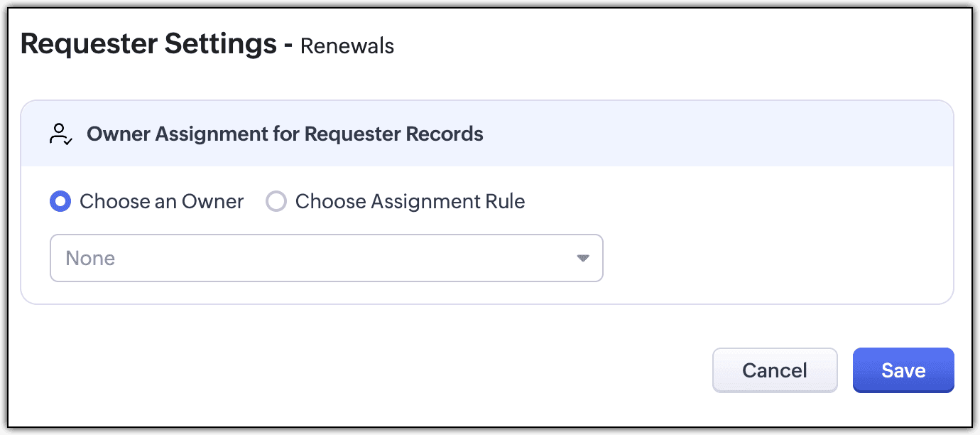Click the dropdown arrow in the owner field

coord(583,258)
